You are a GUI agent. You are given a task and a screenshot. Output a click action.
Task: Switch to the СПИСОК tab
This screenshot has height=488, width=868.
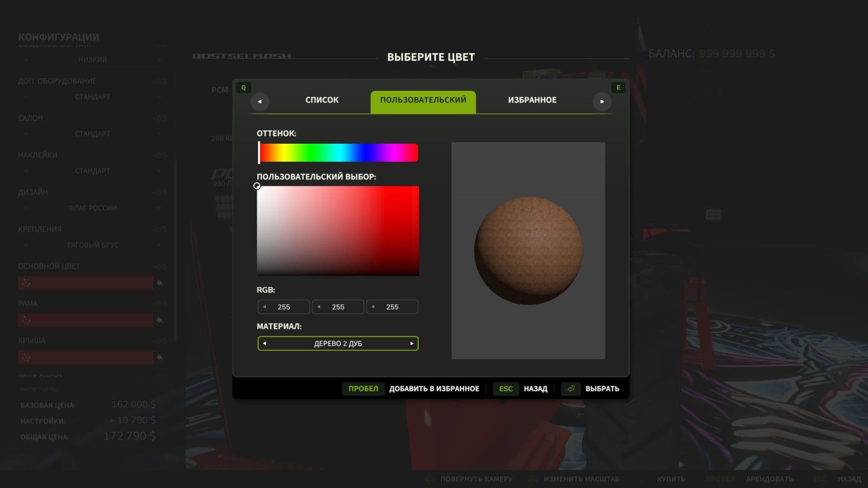coord(322,100)
